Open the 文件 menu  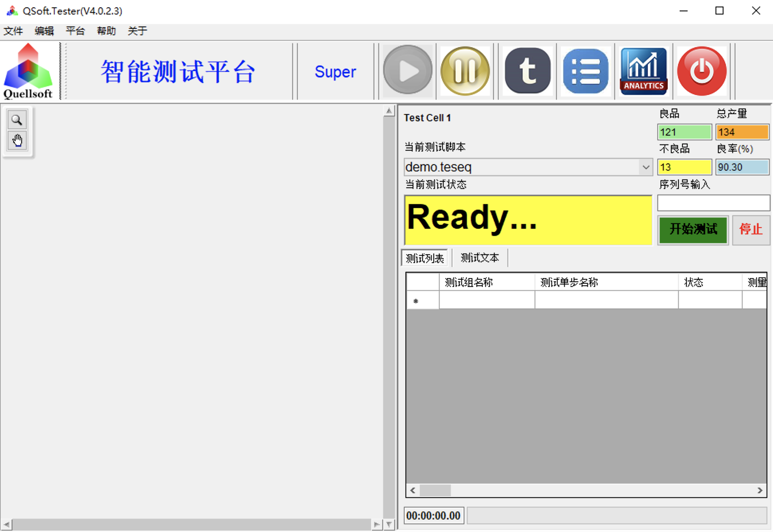tap(13, 31)
